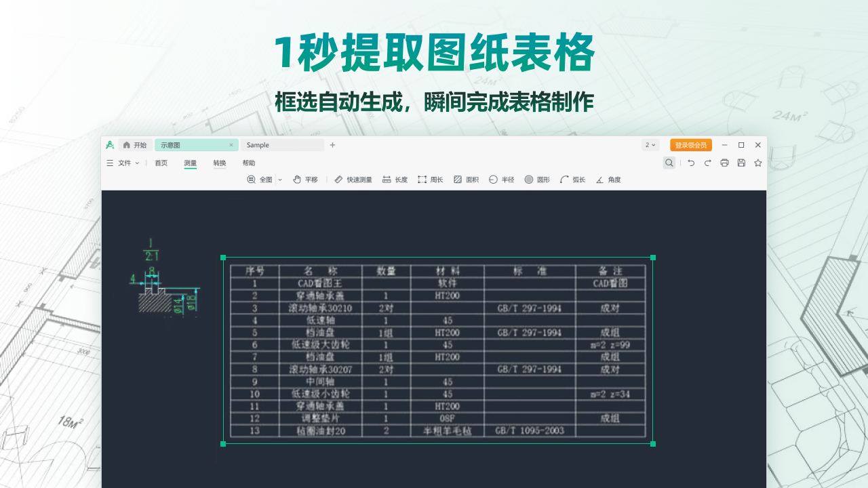Click the 半粗羊毛毡 table cell
The width and height of the screenshot is (868, 488).
click(x=448, y=430)
